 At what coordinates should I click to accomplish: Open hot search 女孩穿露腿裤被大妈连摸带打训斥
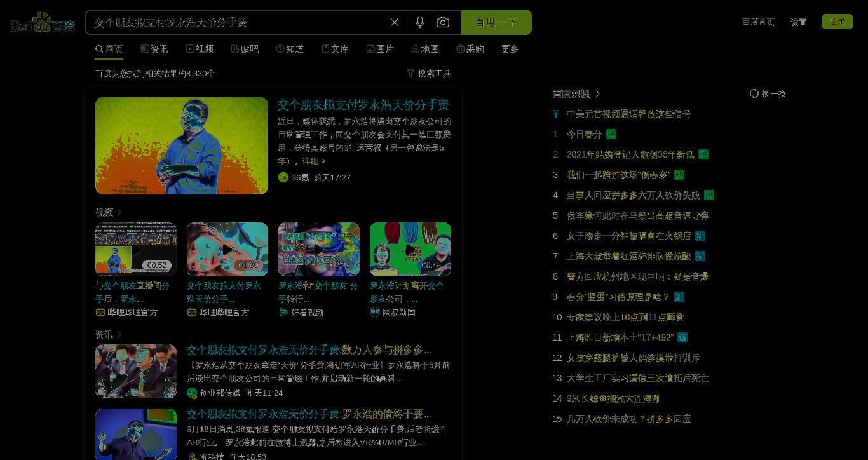tap(633, 358)
